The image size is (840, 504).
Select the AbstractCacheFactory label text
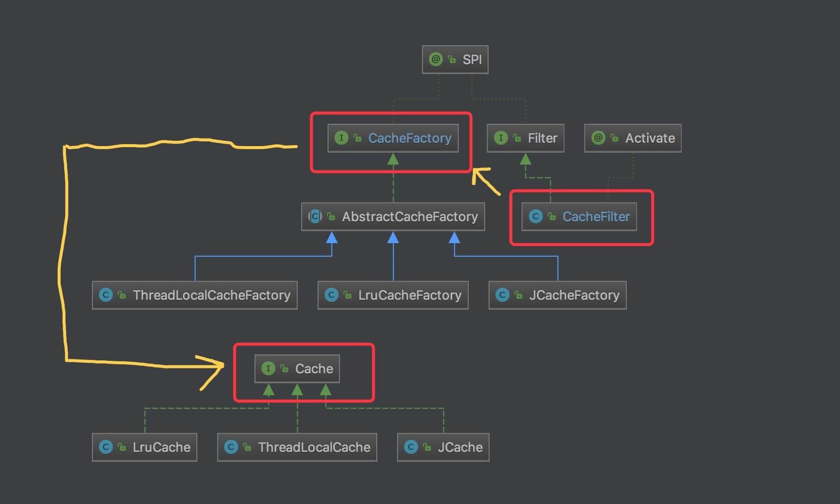point(410,217)
